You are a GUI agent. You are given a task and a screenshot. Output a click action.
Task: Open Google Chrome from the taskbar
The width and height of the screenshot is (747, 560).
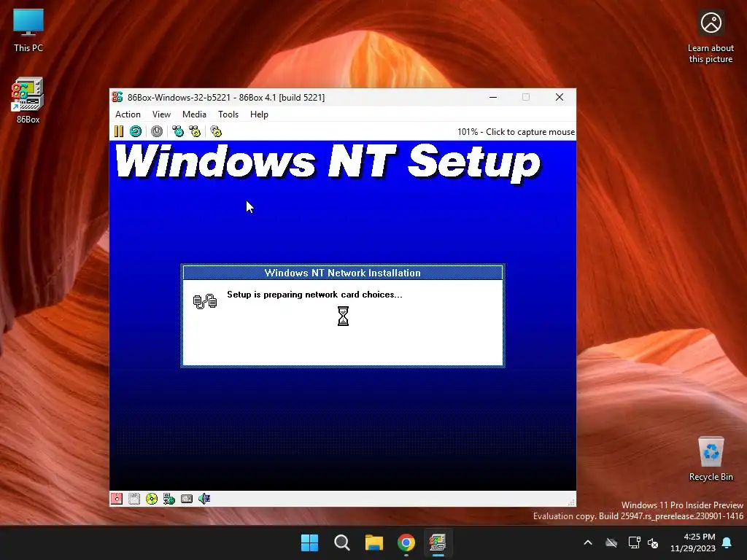[x=406, y=542]
